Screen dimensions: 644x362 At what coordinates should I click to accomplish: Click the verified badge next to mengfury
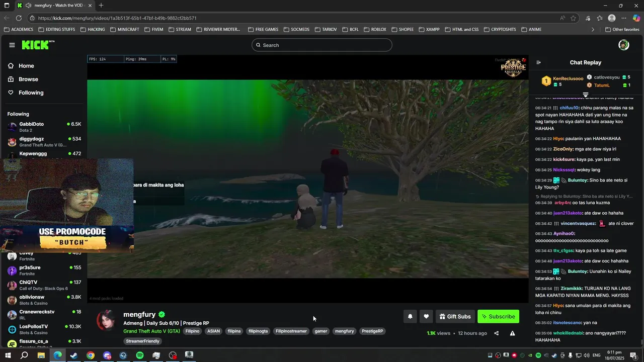[162, 314]
